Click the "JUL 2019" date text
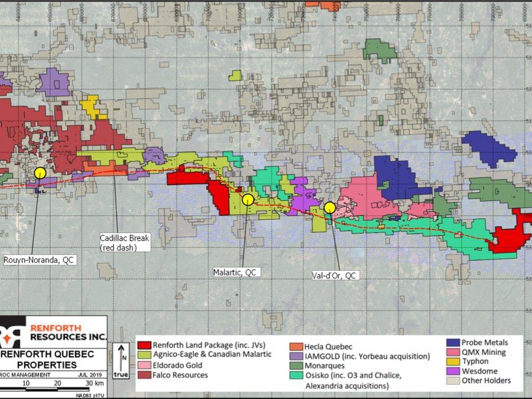Viewport: 532px width, 399px height. [x=90, y=375]
